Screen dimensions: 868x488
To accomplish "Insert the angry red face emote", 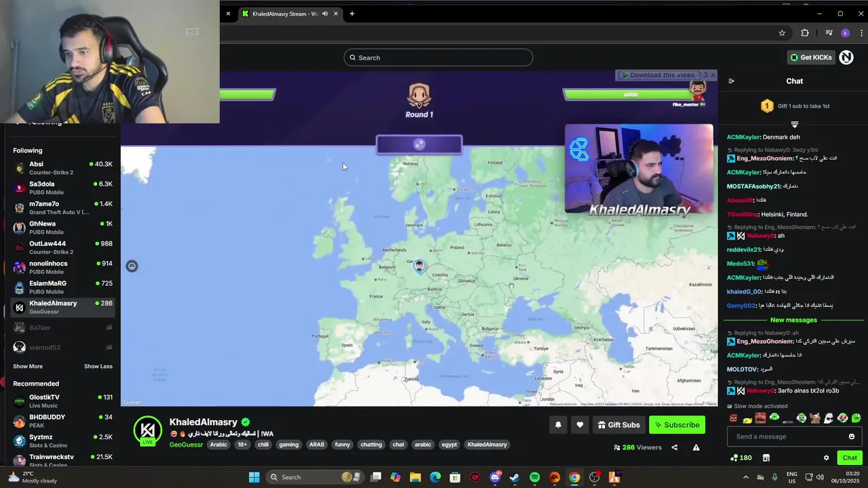I will coord(733,418).
